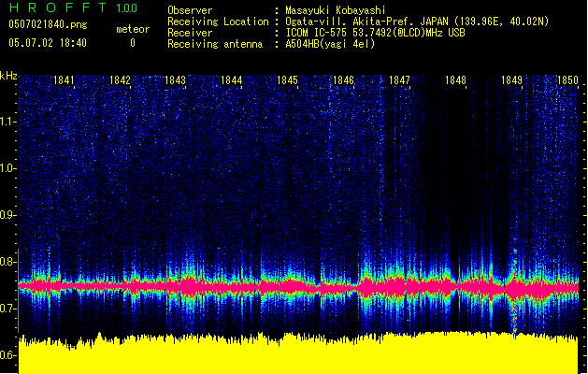Click the observer name Masayuki Kobayashi

336,10
